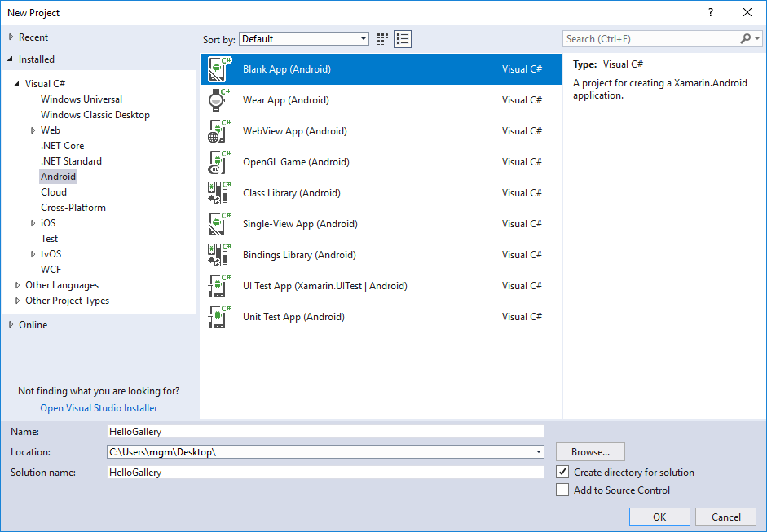Click the UI Test App template icon

tap(217, 286)
